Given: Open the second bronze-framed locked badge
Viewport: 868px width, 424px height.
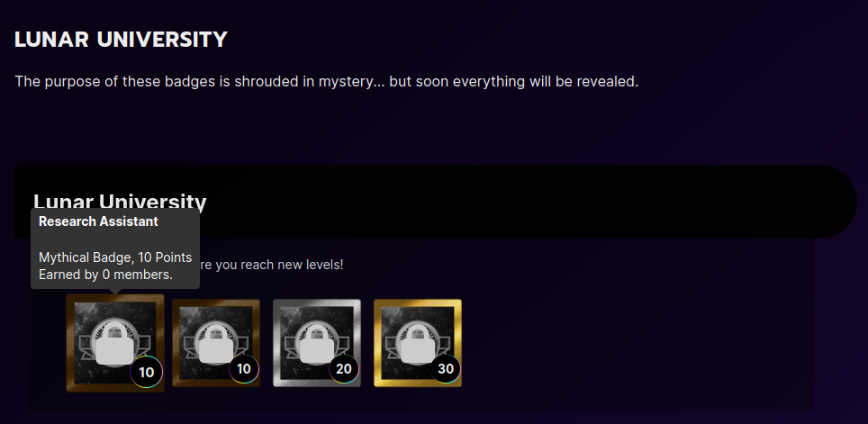Looking at the screenshot, I should [x=216, y=343].
